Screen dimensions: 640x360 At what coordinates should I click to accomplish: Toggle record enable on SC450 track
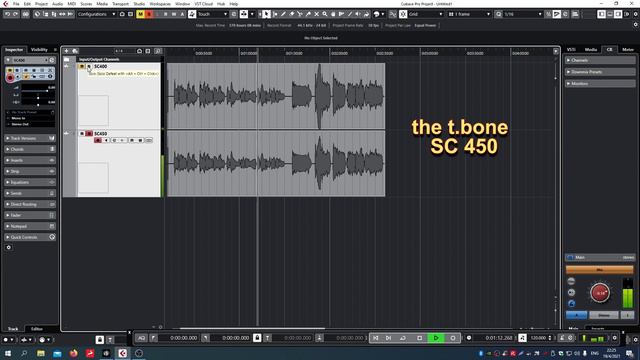pos(98,140)
